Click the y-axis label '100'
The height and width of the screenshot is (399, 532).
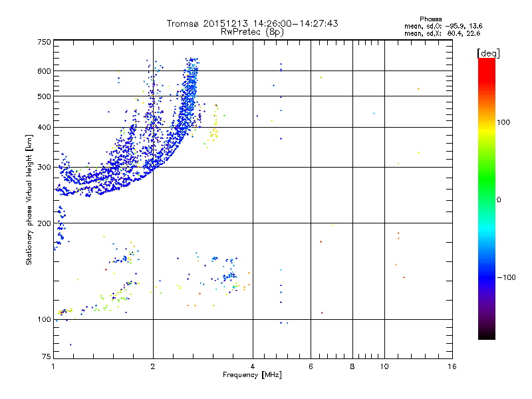coord(44,320)
